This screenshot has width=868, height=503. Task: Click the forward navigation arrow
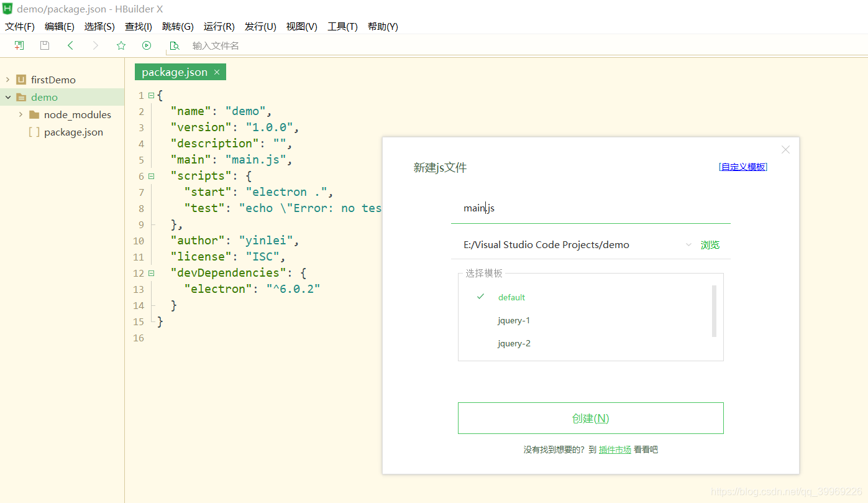click(x=94, y=45)
